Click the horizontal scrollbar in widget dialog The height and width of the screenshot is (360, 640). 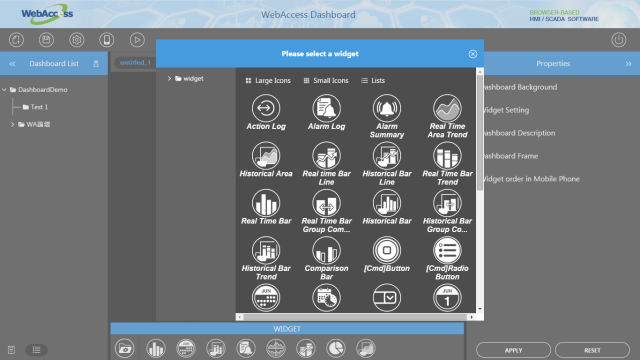coord(355,317)
